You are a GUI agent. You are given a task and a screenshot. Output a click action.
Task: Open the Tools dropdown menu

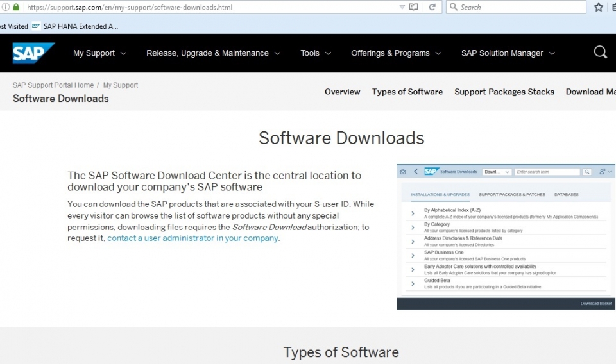[x=316, y=53]
